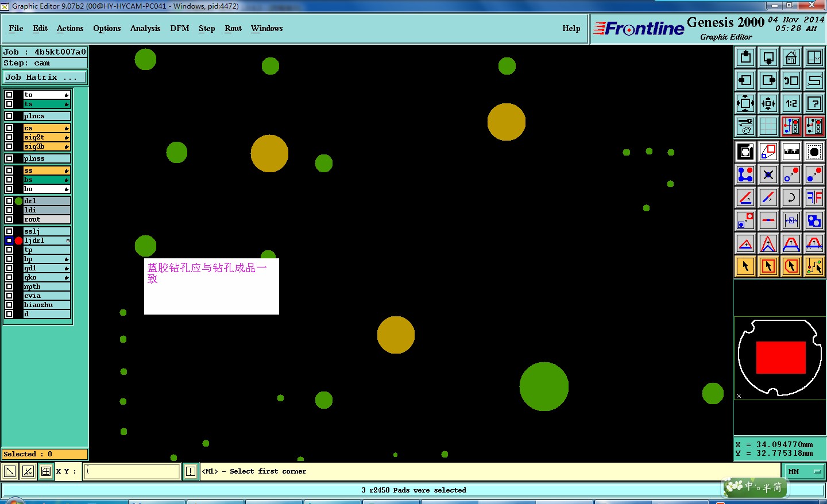Toggle display checkbox for layer ljdrl
Screen dimensions: 827x504
coord(9,241)
